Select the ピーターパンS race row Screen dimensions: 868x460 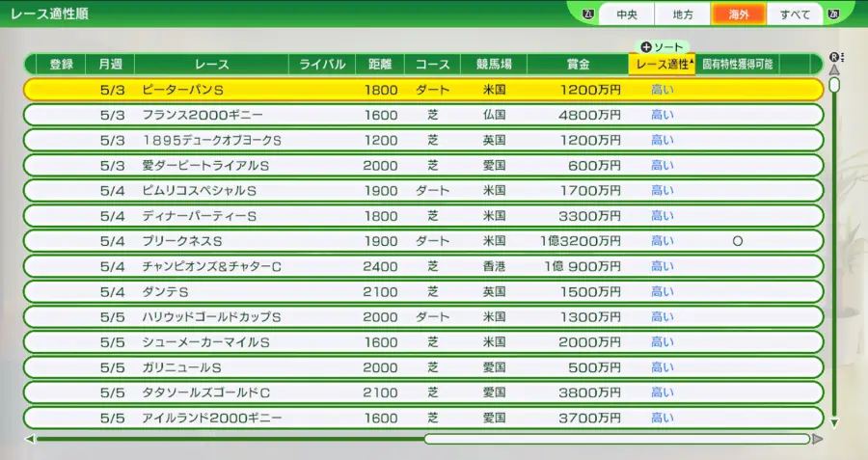click(422, 90)
